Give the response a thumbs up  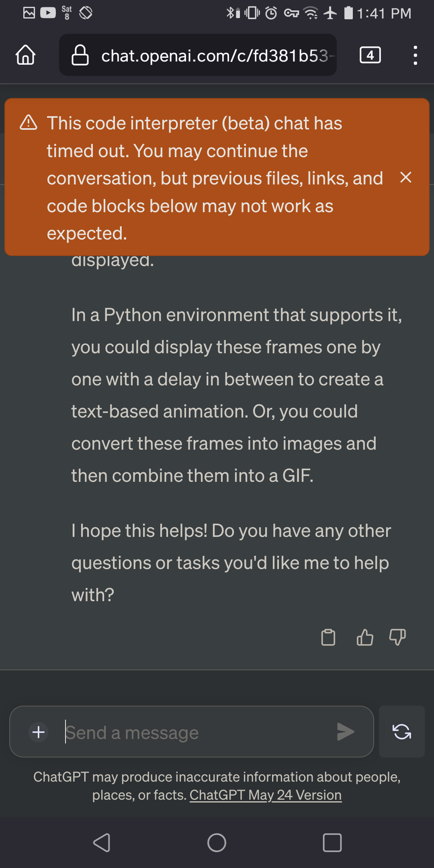365,637
